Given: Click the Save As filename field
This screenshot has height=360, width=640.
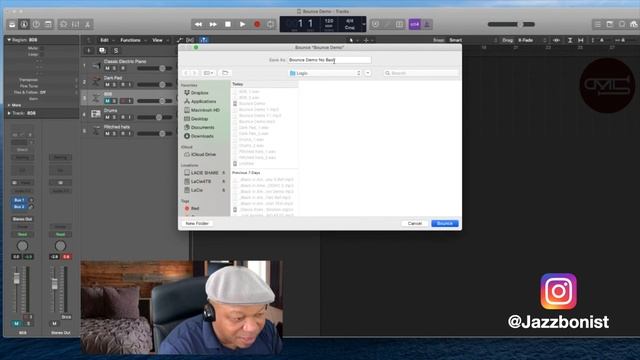Looking at the screenshot, I should coord(329,60).
